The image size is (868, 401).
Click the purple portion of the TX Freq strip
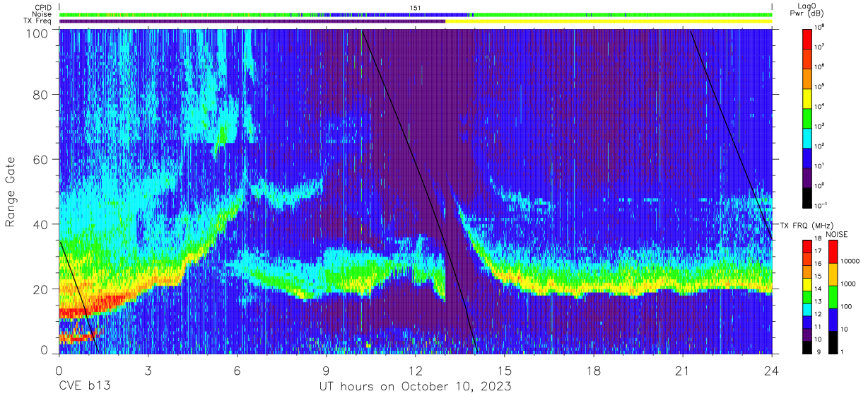pos(252,21)
